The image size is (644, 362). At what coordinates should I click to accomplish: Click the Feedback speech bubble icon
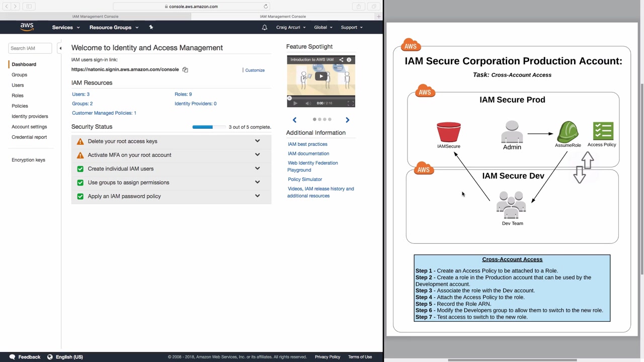[12, 357]
